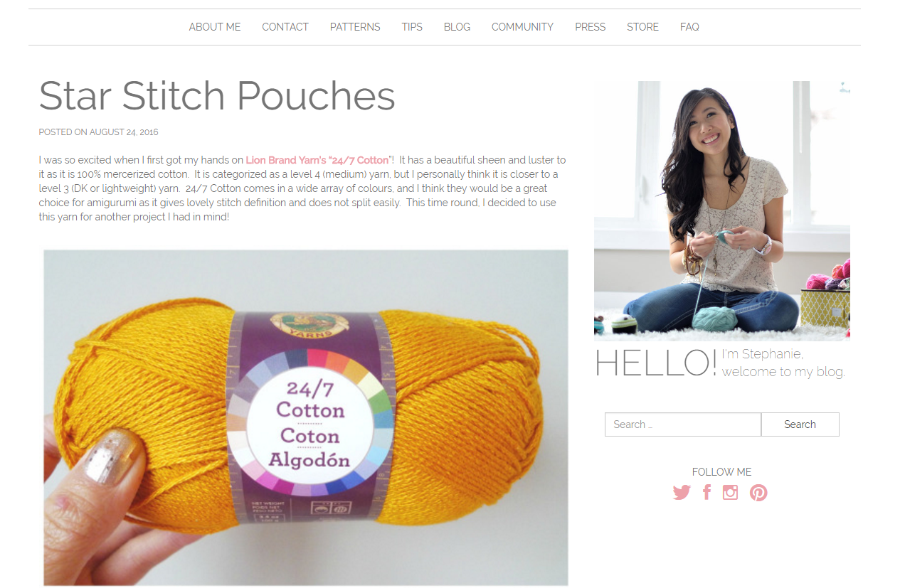Go to the PRESS page
The height and width of the screenshot is (588, 905).
tap(591, 27)
